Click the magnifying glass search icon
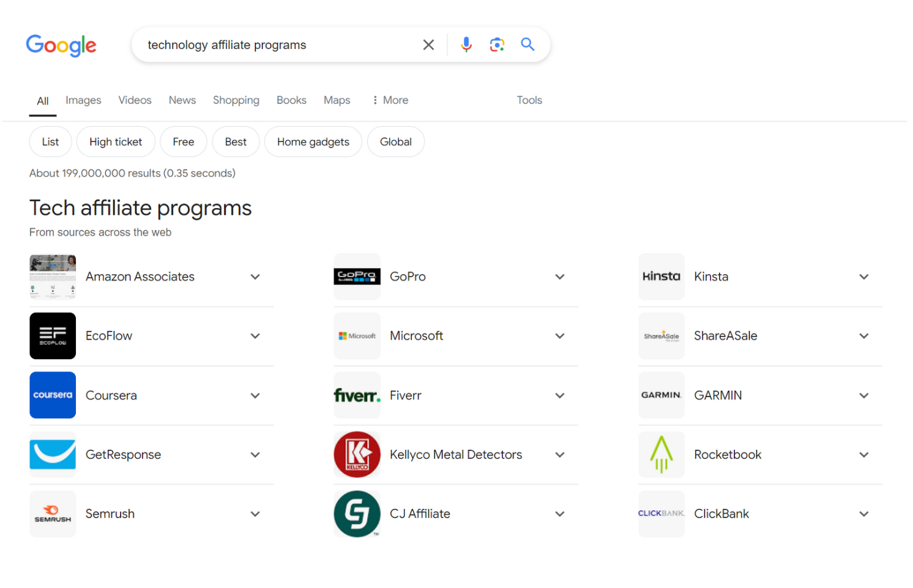913x588 pixels. pos(527,44)
